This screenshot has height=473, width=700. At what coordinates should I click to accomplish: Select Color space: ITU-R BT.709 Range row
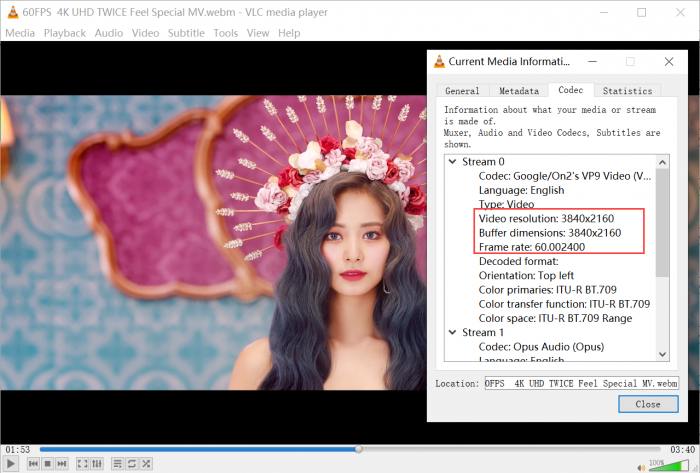point(555,319)
